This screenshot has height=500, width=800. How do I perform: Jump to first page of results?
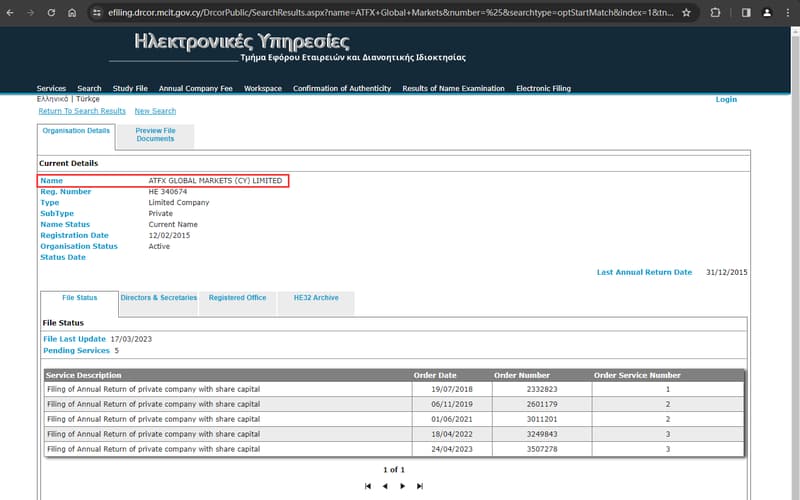point(368,486)
